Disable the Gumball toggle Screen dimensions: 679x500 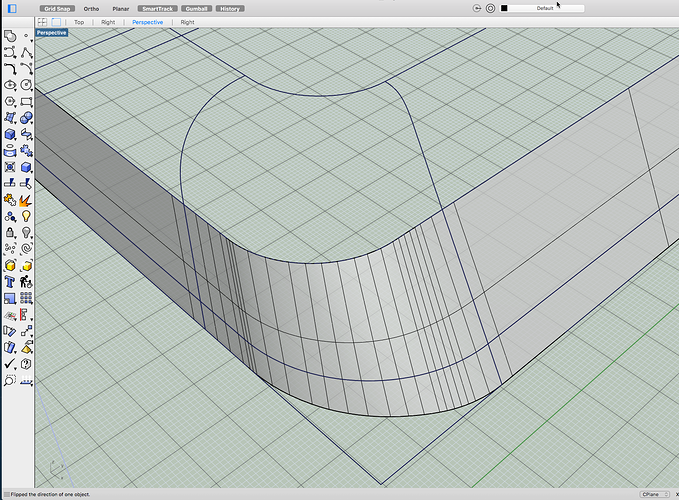click(196, 8)
